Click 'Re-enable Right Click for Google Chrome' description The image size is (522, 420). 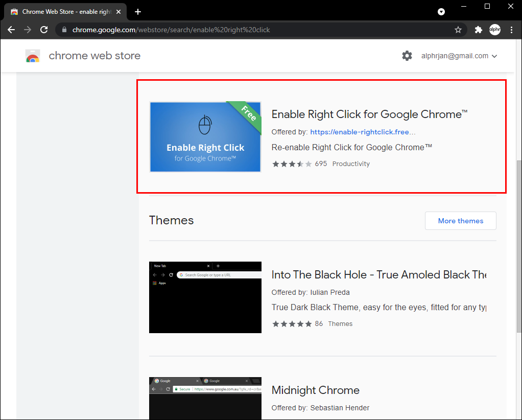(351, 148)
